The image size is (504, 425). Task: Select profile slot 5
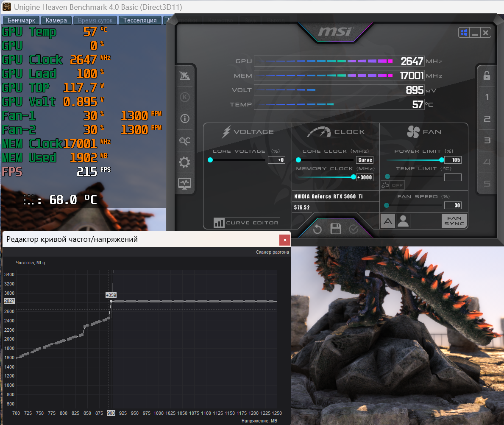tap(487, 183)
